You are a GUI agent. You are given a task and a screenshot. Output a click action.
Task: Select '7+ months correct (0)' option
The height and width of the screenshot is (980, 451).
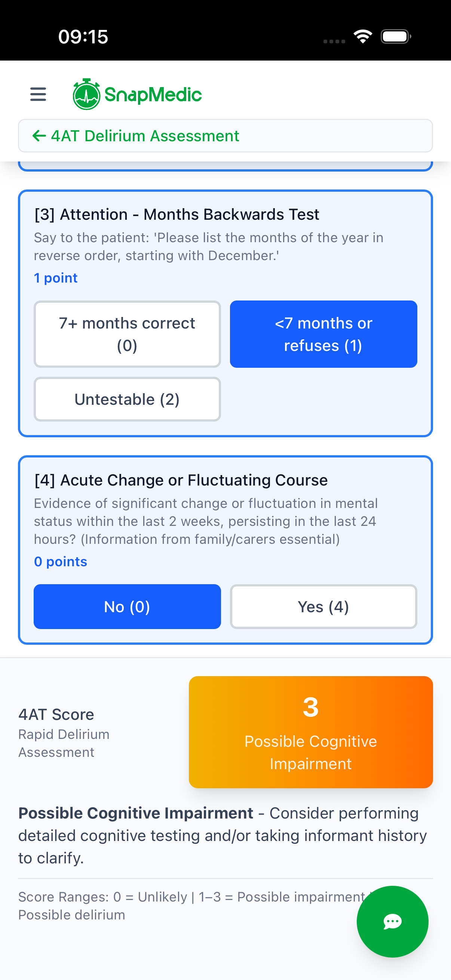[x=127, y=334]
